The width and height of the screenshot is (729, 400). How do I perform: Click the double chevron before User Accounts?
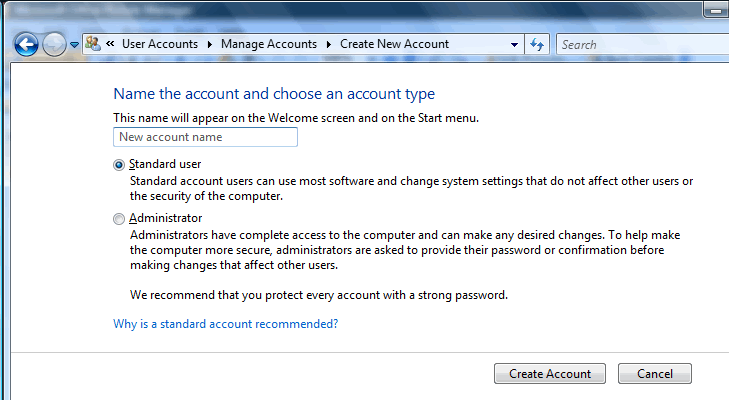(x=110, y=44)
